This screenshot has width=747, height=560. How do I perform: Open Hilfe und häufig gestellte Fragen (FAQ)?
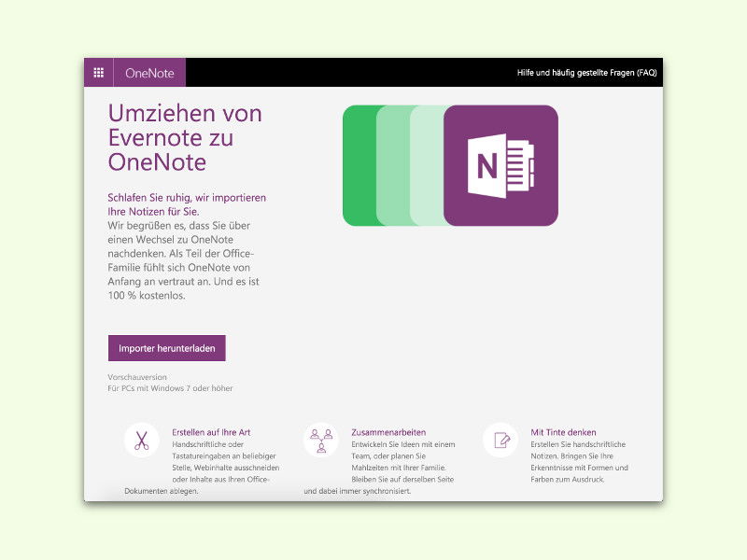[586, 73]
